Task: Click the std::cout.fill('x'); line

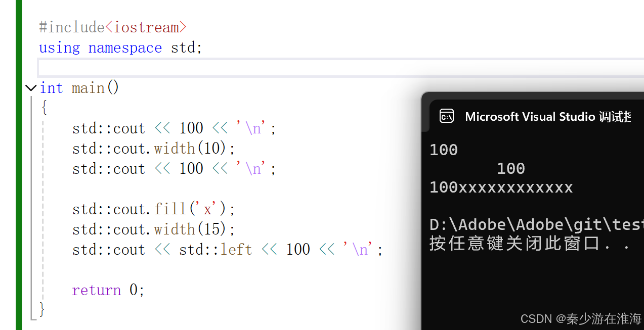Action: (x=154, y=209)
